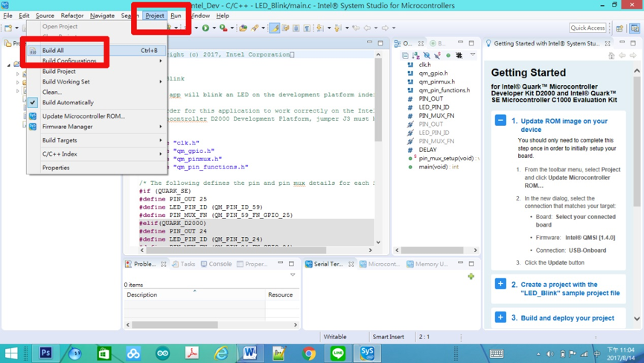Toggle Hide Fields in Outline view
644x363 pixels.
[x=427, y=55]
